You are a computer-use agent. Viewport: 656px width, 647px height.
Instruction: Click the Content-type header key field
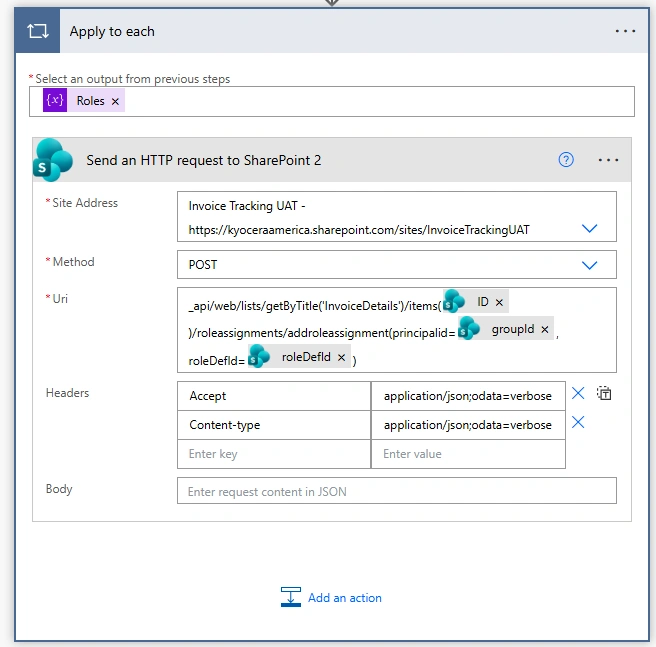274,425
